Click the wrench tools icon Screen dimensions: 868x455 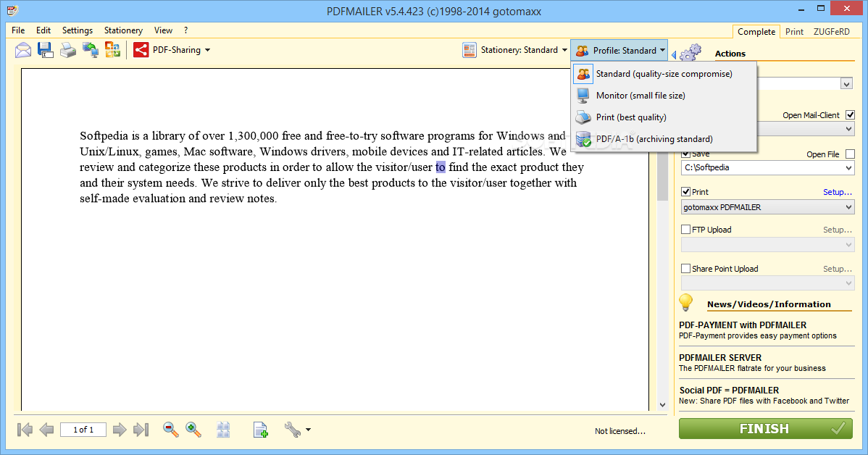[x=292, y=430]
